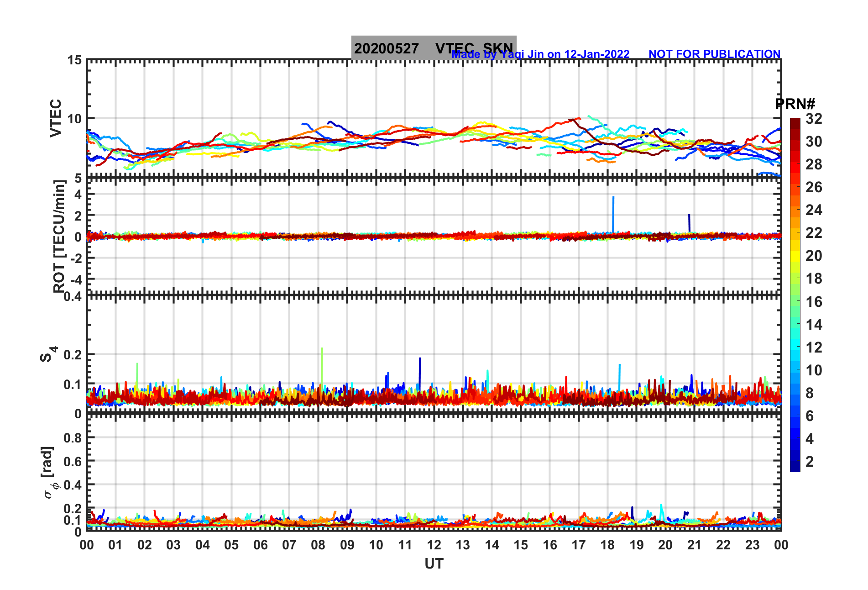This screenshot has width=868, height=590.
Task: Click the S4 y-axis label
Action: click(48, 354)
